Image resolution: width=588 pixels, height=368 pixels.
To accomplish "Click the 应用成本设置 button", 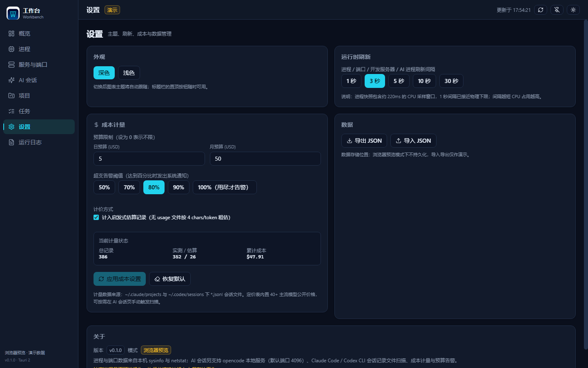I will pyautogui.click(x=120, y=279).
